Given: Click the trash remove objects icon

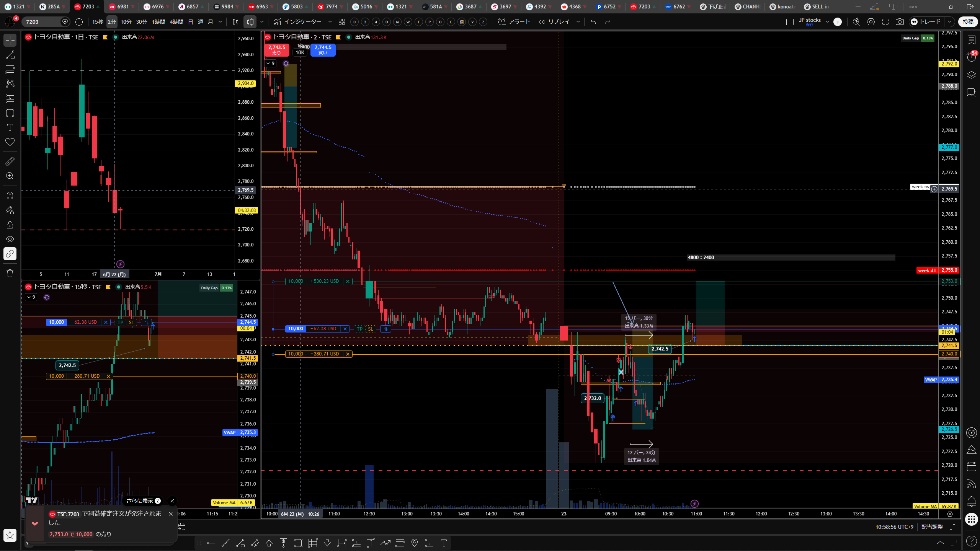Looking at the screenshot, I should pos(10,273).
